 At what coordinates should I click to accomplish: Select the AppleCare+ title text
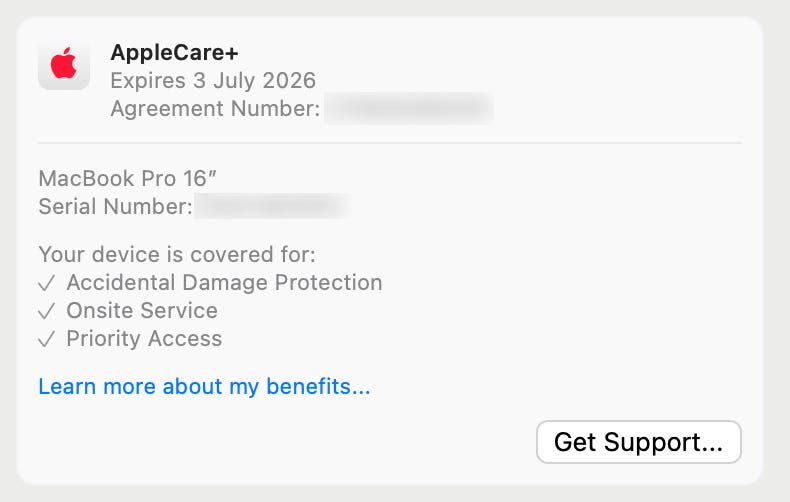click(174, 53)
